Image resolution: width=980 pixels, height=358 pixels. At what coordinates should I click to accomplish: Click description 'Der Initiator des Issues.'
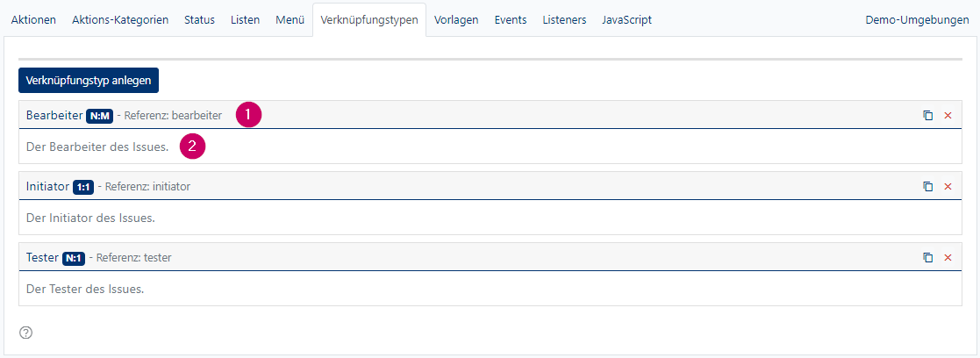pos(90,218)
